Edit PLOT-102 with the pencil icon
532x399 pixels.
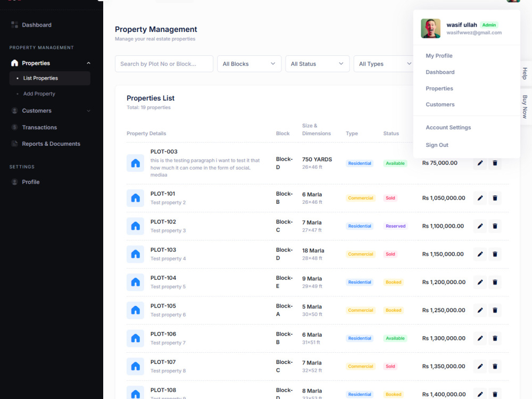(480, 226)
